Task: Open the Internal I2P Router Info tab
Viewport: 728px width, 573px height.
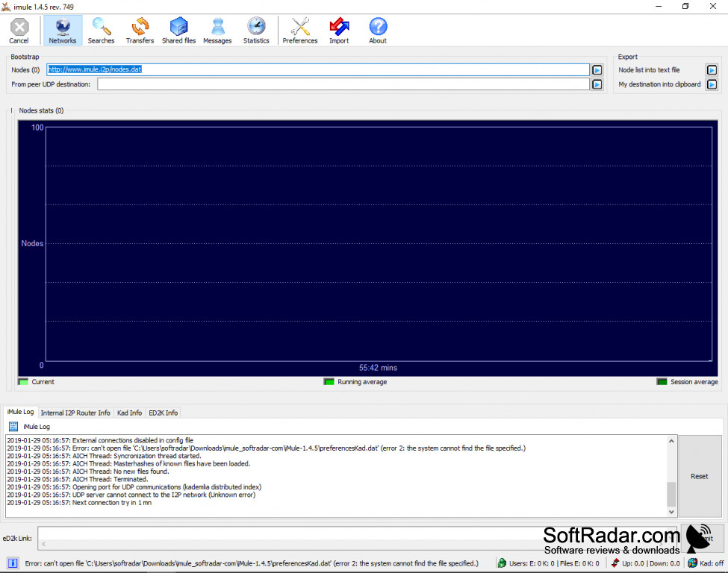Action: (75, 413)
